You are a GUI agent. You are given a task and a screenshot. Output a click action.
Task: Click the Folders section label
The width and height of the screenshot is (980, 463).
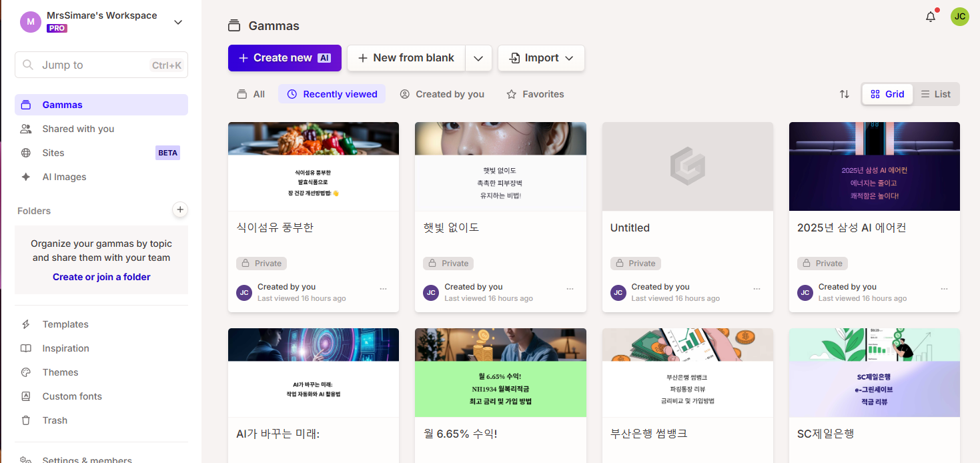pos(34,211)
